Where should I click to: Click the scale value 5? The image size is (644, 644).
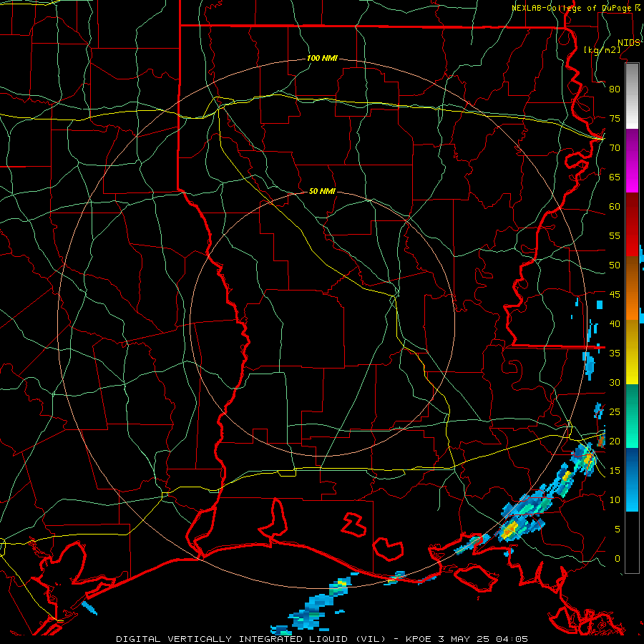pos(618,530)
